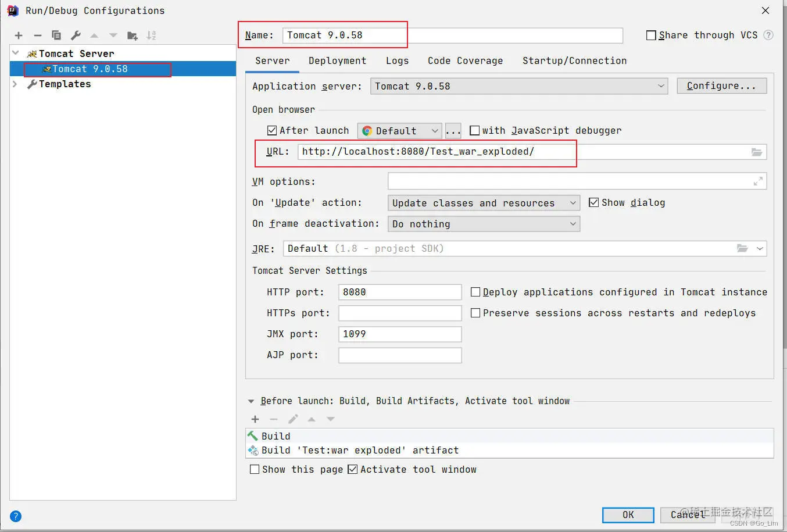787x532 pixels.
Task: Uncheck After launch browser option
Action: pyautogui.click(x=271, y=130)
